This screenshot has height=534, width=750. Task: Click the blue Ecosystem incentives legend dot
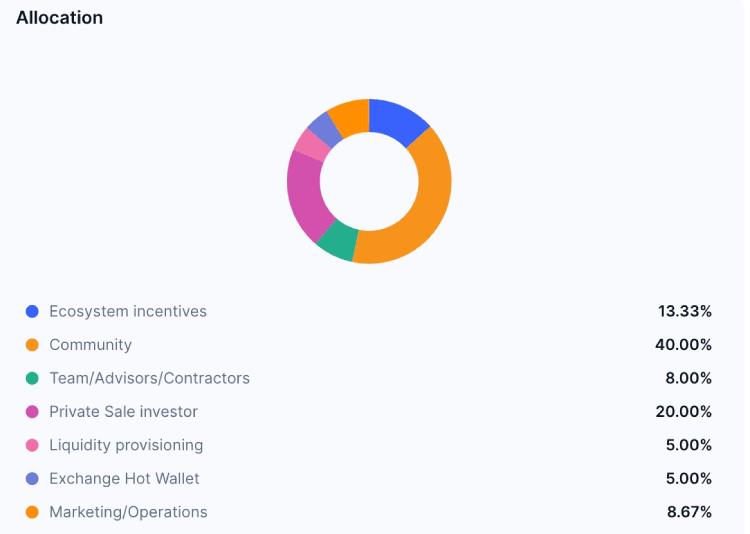(x=32, y=312)
